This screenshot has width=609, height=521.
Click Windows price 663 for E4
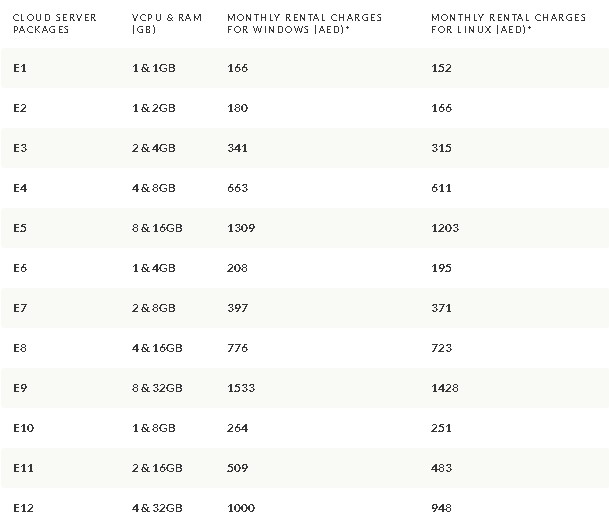click(238, 188)
